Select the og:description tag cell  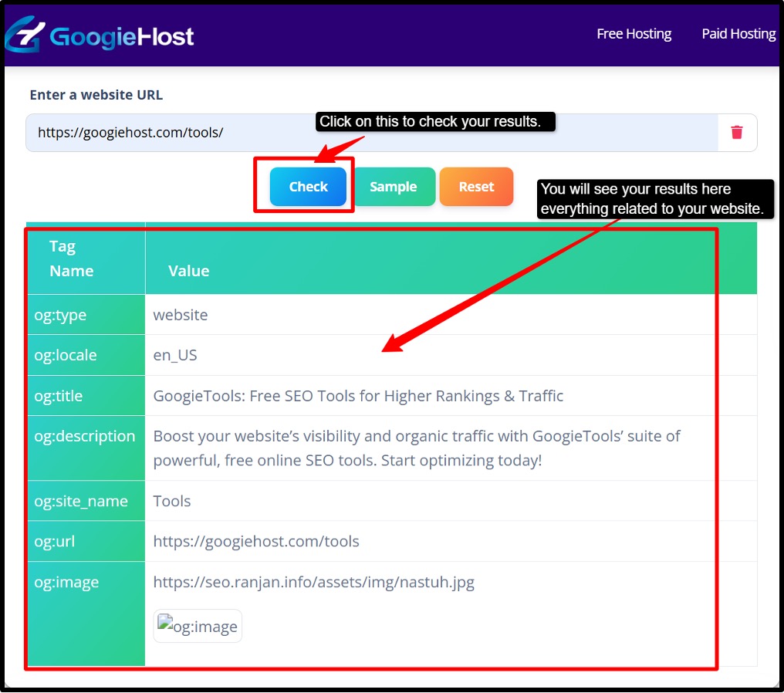(86, 448)
